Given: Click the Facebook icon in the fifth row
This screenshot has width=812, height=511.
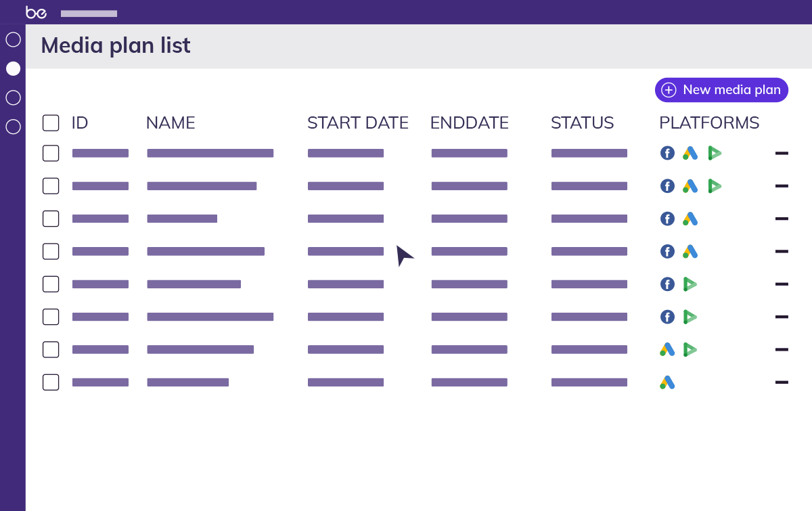Looking at the screenshot, I should (667, 284).
